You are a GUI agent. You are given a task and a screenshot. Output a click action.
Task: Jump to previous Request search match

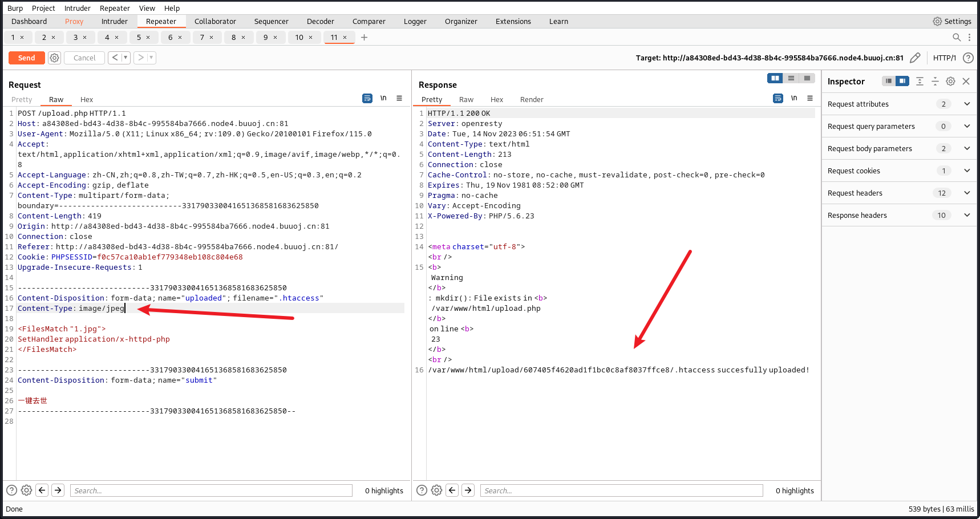point(42,490)
